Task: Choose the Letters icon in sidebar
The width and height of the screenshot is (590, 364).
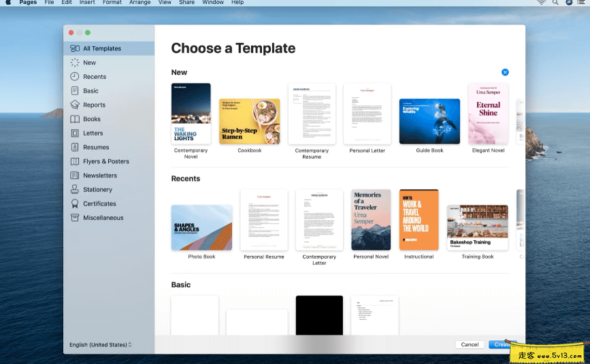Action: 75,133
